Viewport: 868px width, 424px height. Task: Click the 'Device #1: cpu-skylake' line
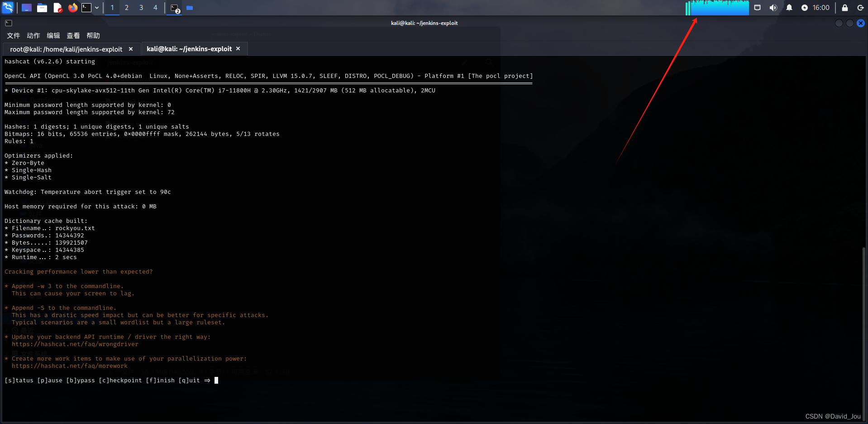tap(220, 91)
